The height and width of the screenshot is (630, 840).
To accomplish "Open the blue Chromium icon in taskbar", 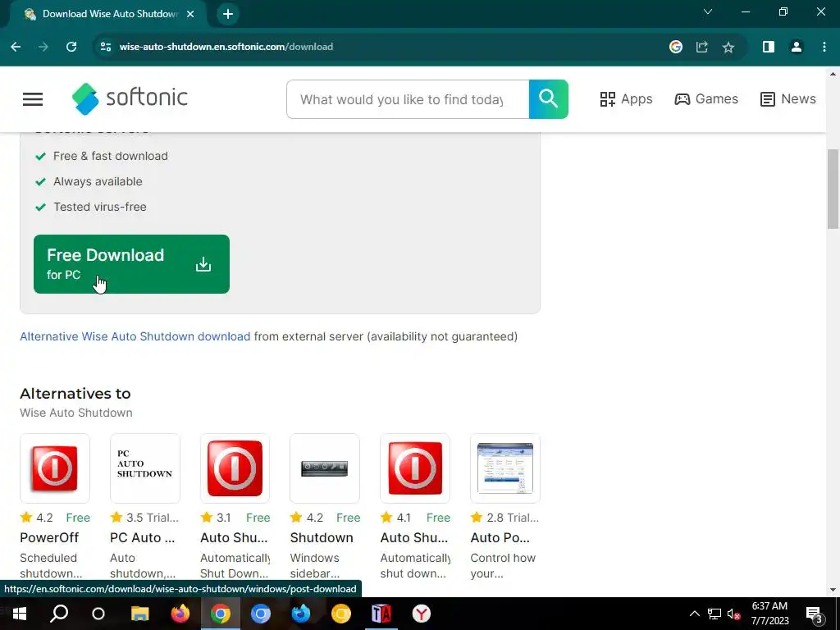I will (260, 614).
